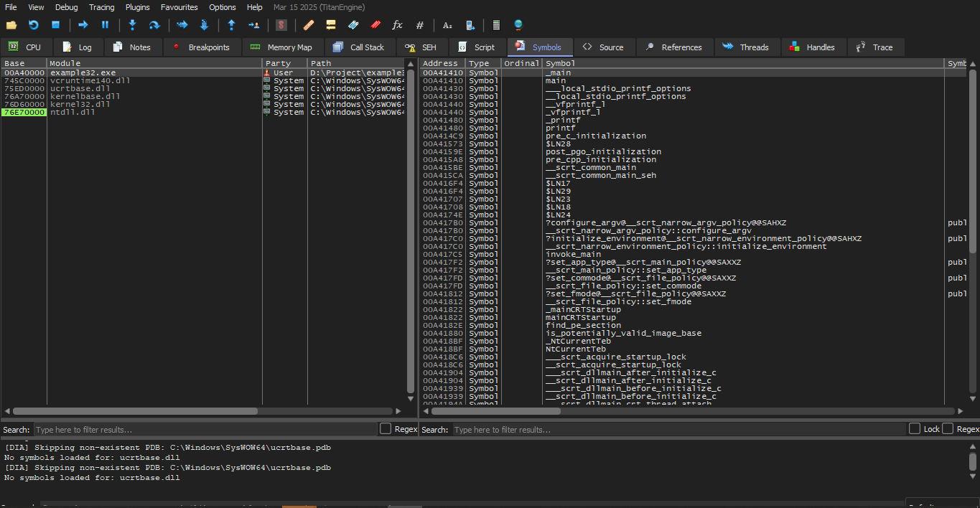The image size is (980, 508).
Task: Toggle the Lock checkbox
Action: click(x=915, y=429)
